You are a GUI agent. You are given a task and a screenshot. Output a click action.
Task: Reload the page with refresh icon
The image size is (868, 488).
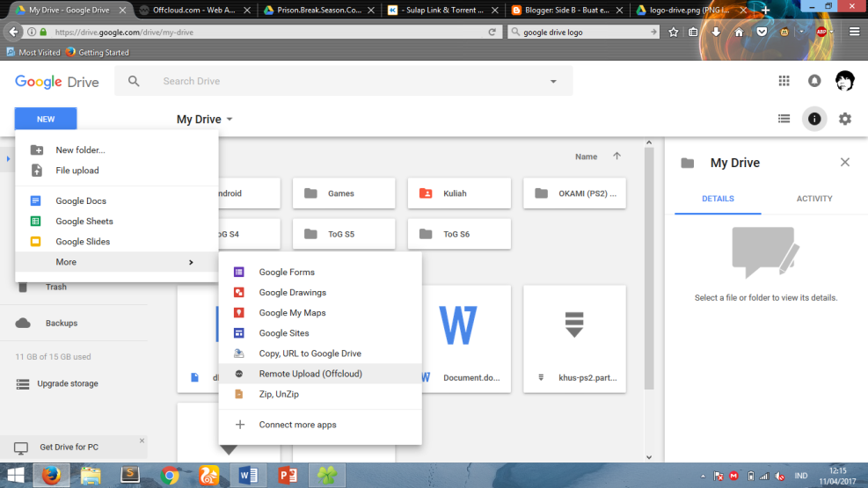pos(492,32)
